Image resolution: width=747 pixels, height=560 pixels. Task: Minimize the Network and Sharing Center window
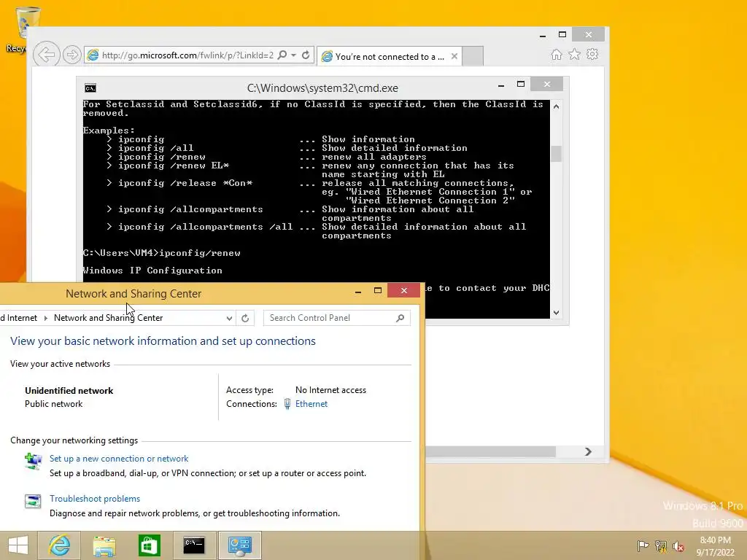click(x=357, y=290)
